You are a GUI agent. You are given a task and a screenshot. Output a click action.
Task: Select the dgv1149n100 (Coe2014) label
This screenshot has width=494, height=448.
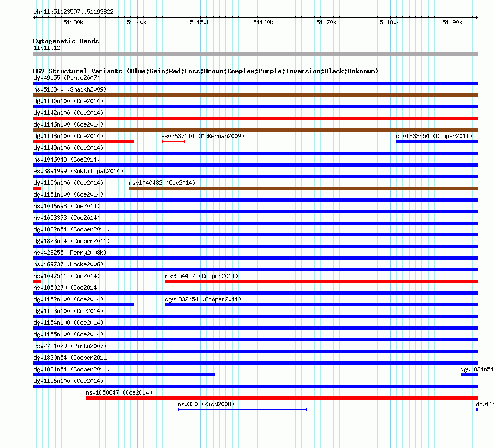(x=68, y=148)
